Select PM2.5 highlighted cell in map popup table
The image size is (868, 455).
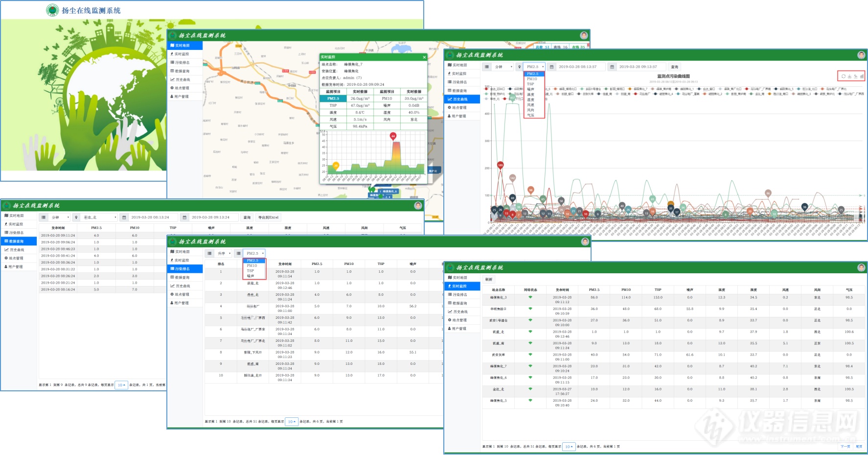tap(333, 98)
